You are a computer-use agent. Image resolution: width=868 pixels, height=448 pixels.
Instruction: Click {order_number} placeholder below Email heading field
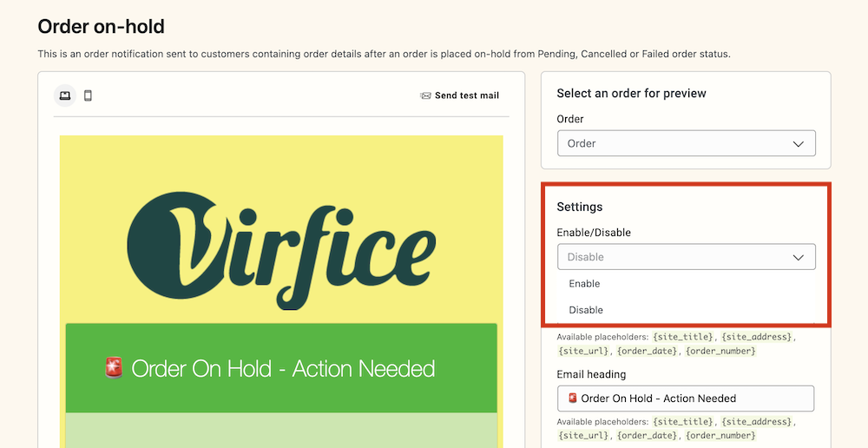coord(720,436)
